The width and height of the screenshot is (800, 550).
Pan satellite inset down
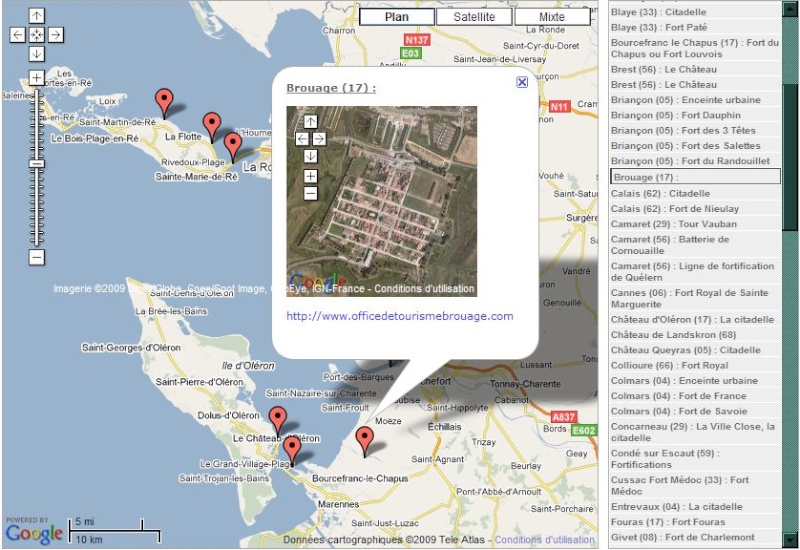[x=310, y=156]
